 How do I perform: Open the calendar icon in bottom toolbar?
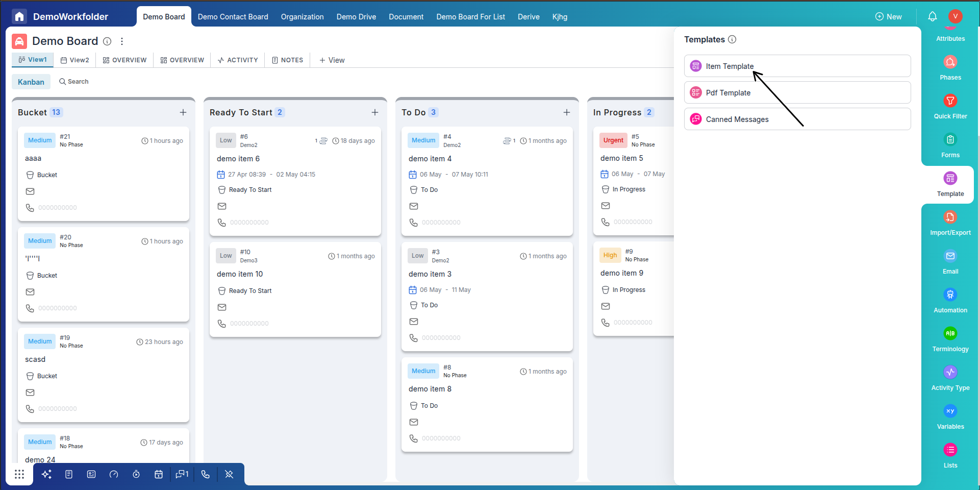coord(159,474)
